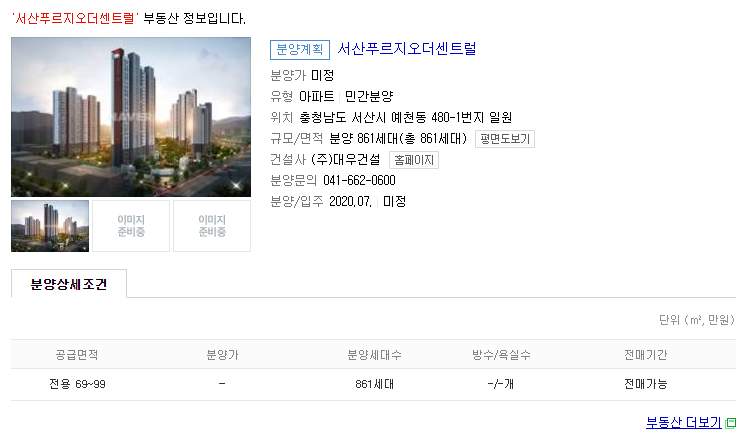Click the 공급면적 column header

(x=77, y=355)
